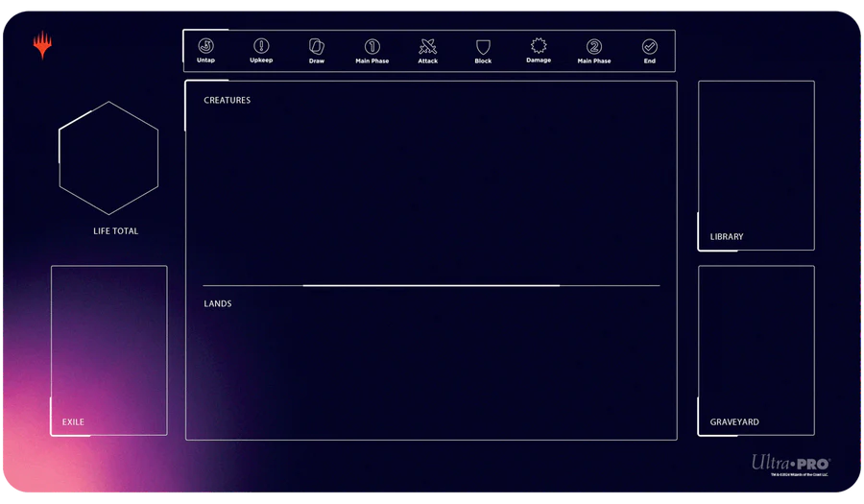This screenshot has height=504, width=864.
Task: Select the second Main Phase icon
Action: click(x=594, y=46)
